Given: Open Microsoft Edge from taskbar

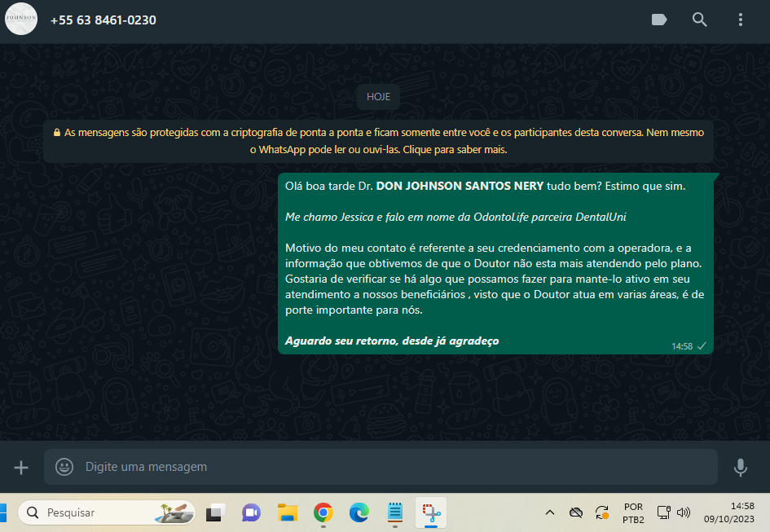Looking at the screenshot, I should (359, 512).
